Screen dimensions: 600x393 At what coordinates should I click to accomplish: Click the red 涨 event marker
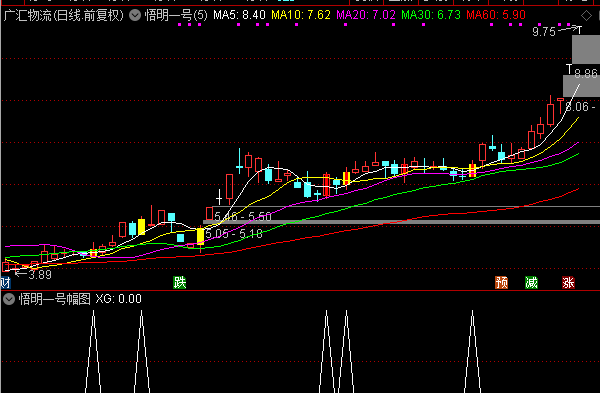(x=568, y=282)
